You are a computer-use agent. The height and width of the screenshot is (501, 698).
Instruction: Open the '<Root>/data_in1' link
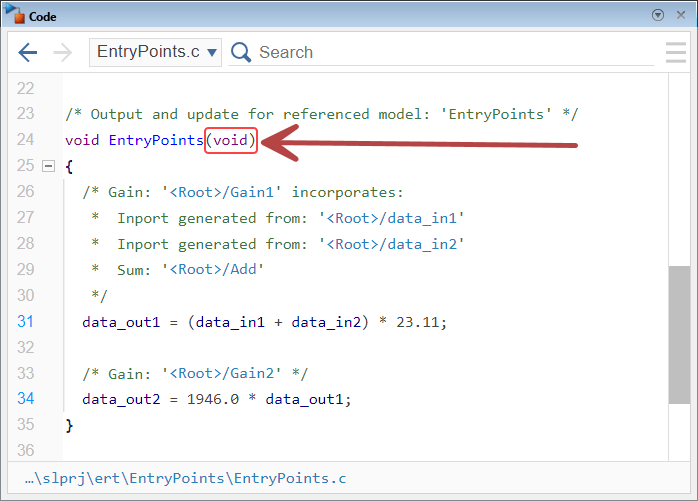(x=392, y=218)
